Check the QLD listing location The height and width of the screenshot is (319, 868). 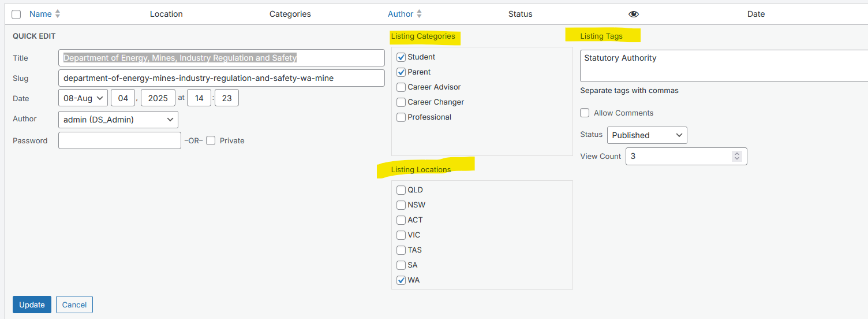click(x=401, y=190)
